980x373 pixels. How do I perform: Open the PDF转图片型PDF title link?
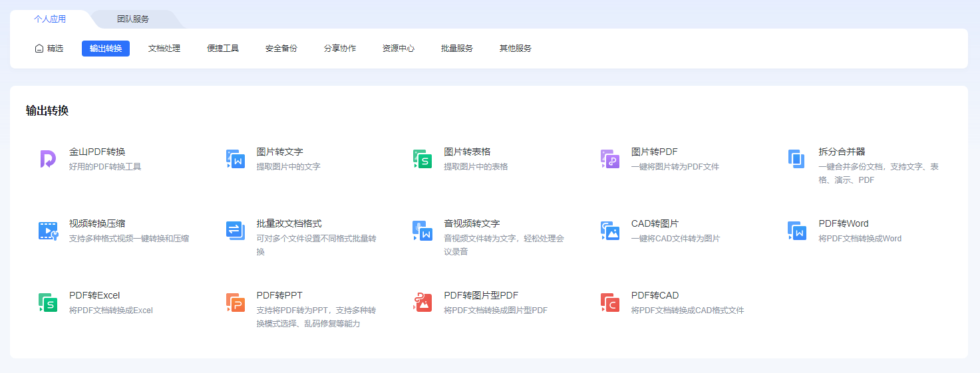click(x=481, y=295)
